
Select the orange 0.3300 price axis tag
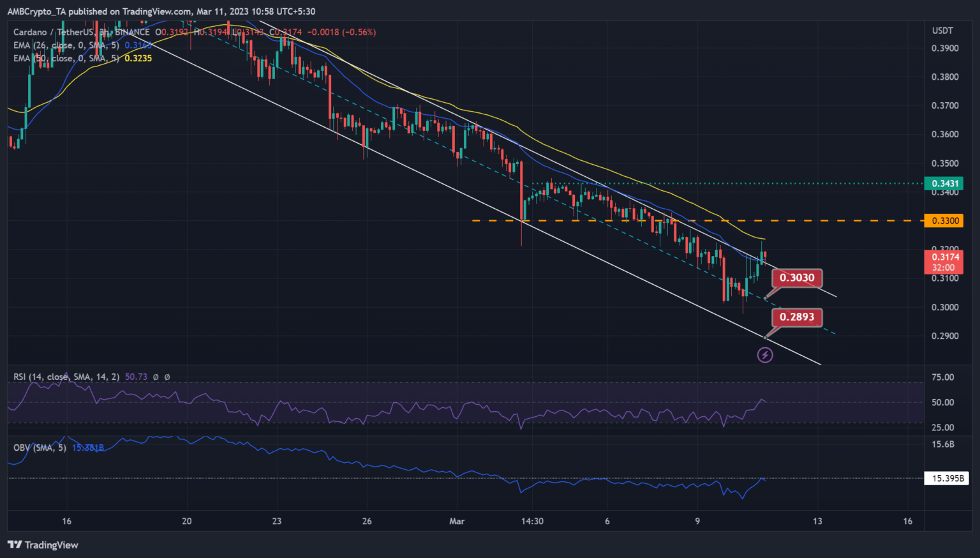[x=944, y=221]
